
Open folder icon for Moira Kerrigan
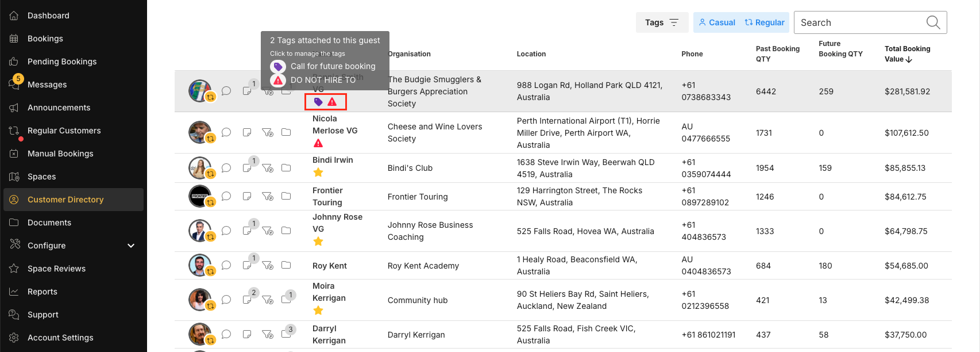[x=286, y=300]
